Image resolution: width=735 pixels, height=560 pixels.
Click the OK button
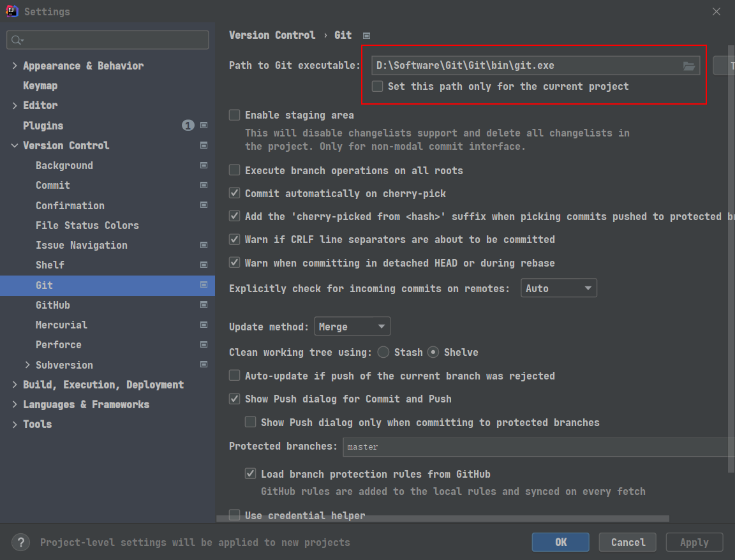tap(561, 542)
